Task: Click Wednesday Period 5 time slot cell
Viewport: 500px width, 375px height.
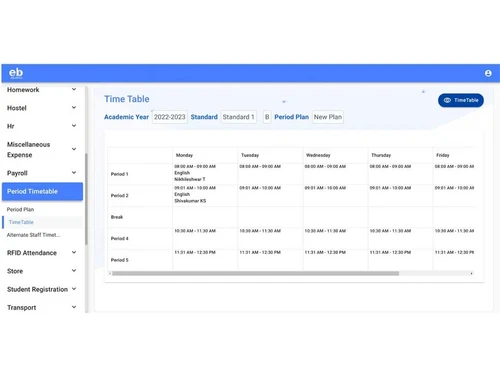Action: pos(335,260)
